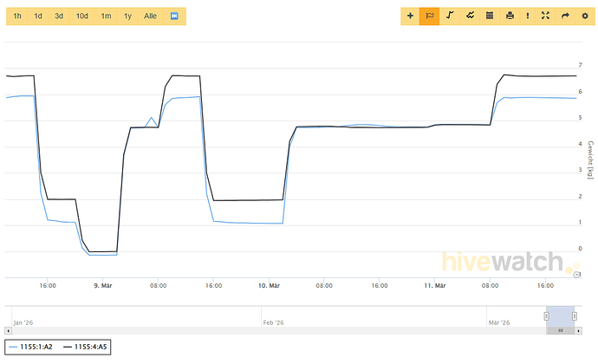Screen dimensions: 598x364
Task: Show all data with the Alle button
Action: pos(150,16)
